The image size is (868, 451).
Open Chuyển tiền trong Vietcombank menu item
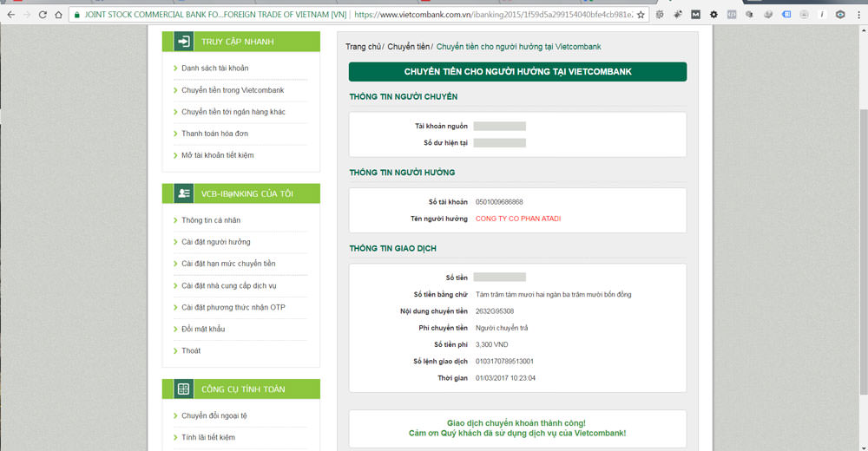pyautogui.click(x=233, y=90)
